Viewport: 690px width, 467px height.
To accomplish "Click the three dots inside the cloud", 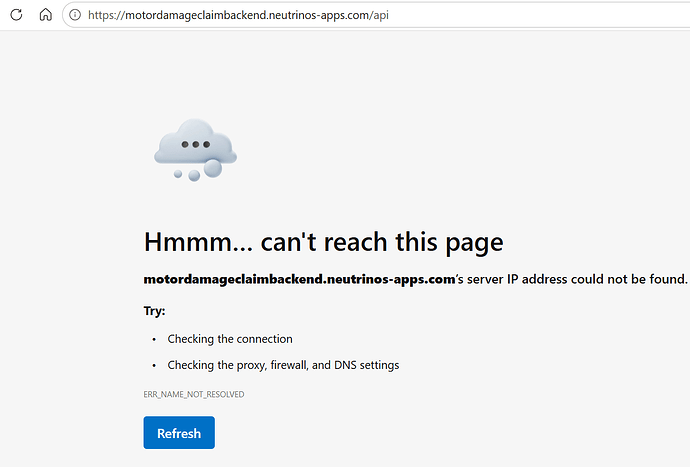I will click(x=196, y=144).
